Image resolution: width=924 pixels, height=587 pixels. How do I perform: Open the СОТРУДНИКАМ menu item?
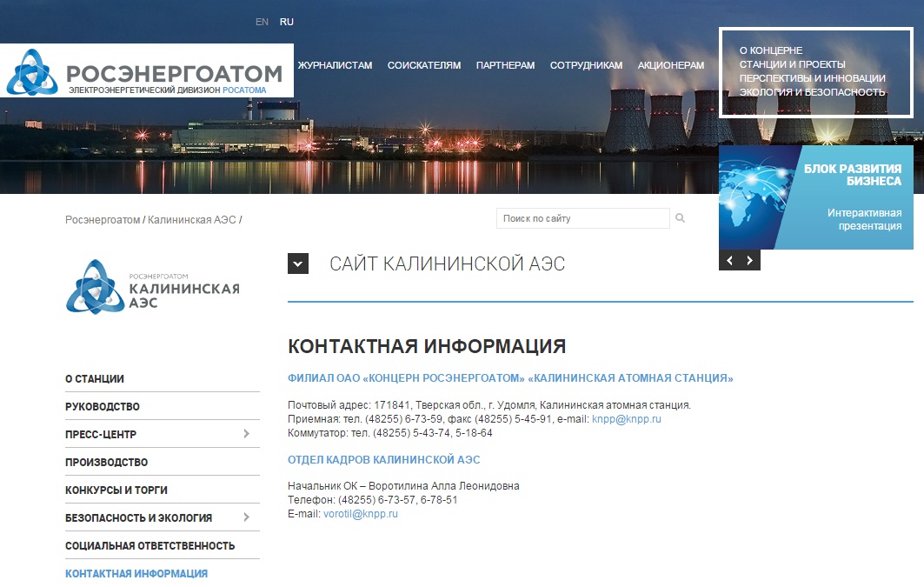[x=587, y=65]
